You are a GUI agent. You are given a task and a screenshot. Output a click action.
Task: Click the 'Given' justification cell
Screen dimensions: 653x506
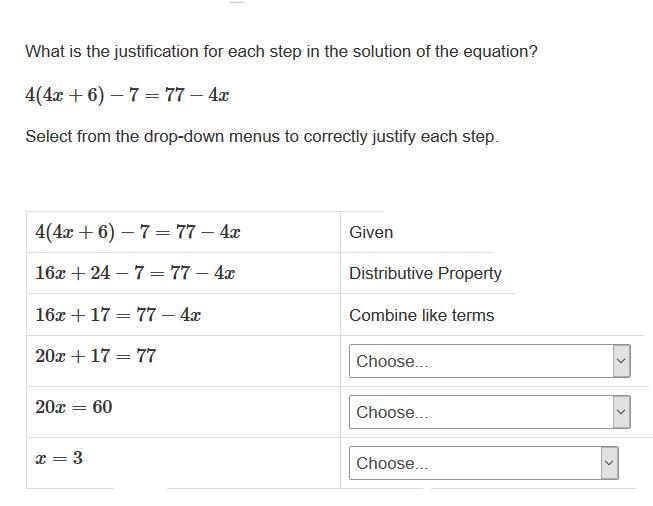point(371,232)
